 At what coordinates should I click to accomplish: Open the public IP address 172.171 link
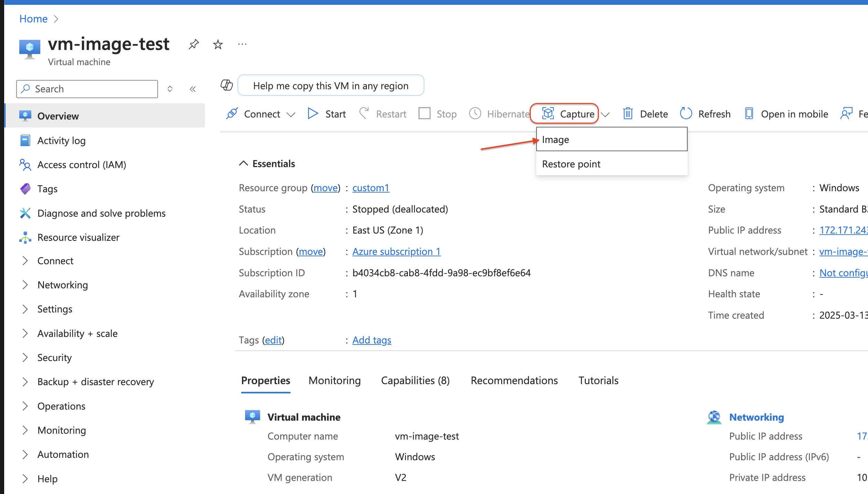click(x=843, y=230)
